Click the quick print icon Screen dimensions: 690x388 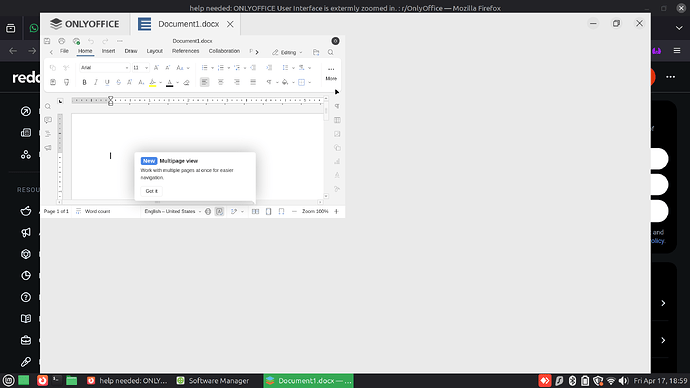click(76, 41)
